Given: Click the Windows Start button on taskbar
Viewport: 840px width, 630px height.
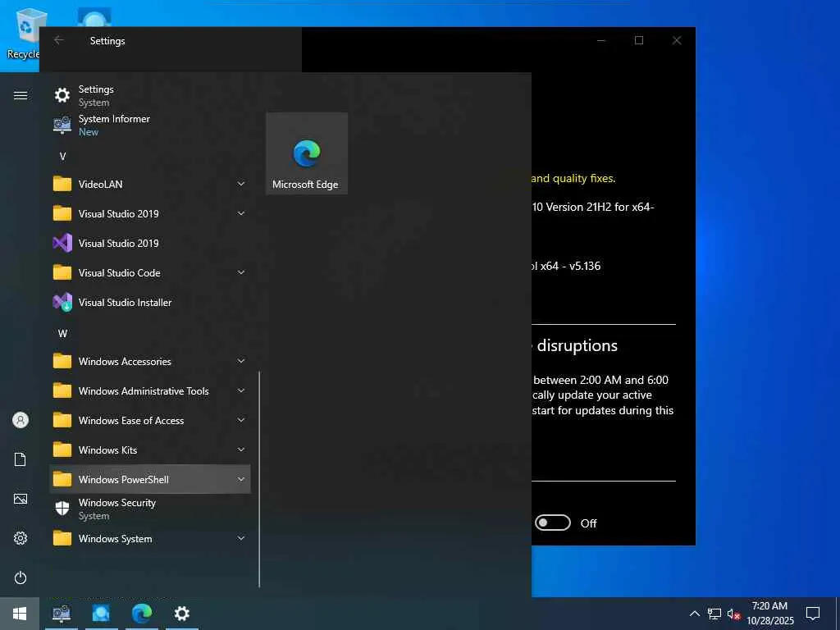Looking at the screenshot, I should pos(20,614).
